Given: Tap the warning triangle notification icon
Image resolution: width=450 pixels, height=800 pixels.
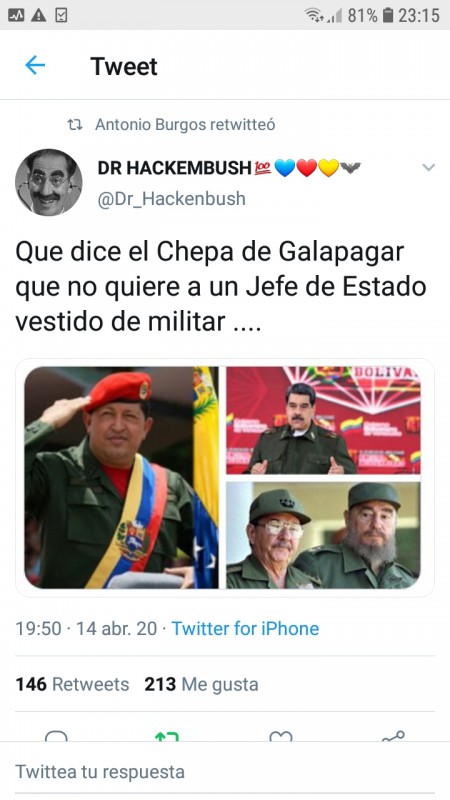Looking at the screenshot, I should [x=38, y=16].
